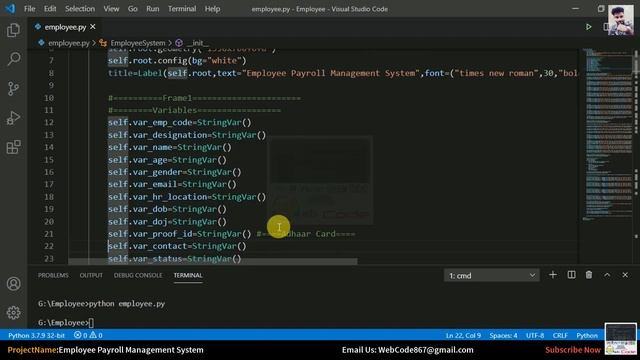Split the terminal pane
This screenshot has height=360, width=640.
tap(571, 275)
